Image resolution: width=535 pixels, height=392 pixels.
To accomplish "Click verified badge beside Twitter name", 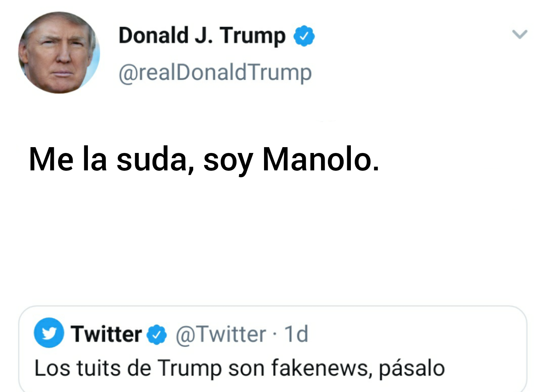I will (157, 335).
